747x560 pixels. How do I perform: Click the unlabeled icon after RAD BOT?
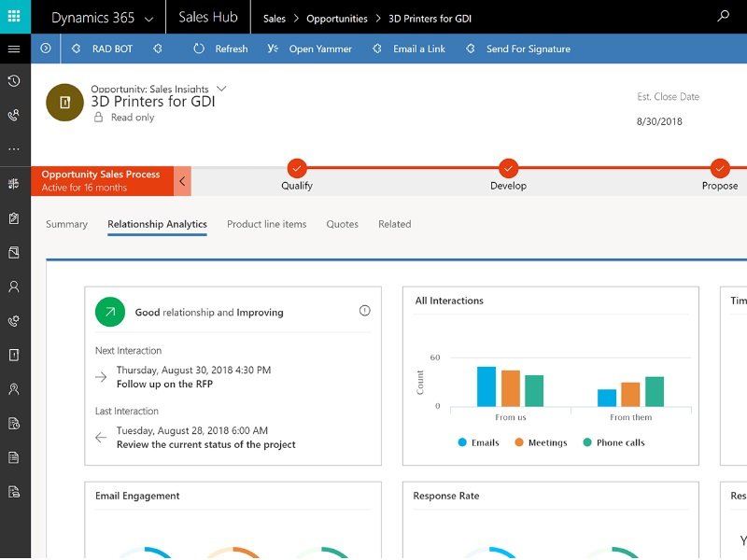click(x=158, y=49)
